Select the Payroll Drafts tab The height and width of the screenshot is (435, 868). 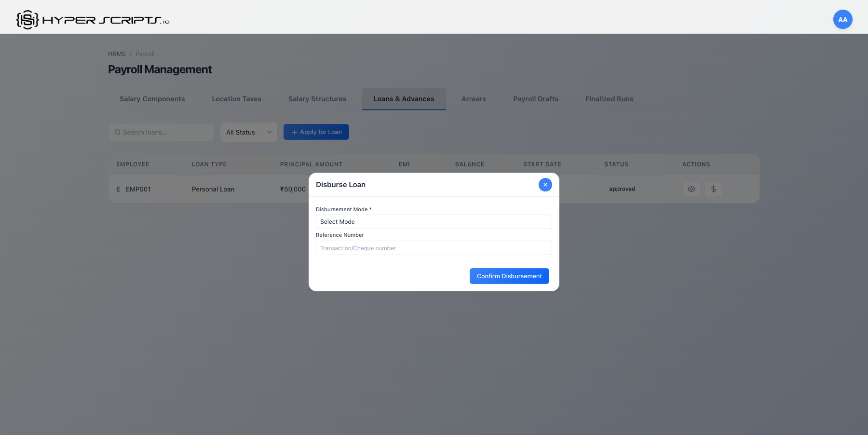pyautogui.click(x=535, y=99)
